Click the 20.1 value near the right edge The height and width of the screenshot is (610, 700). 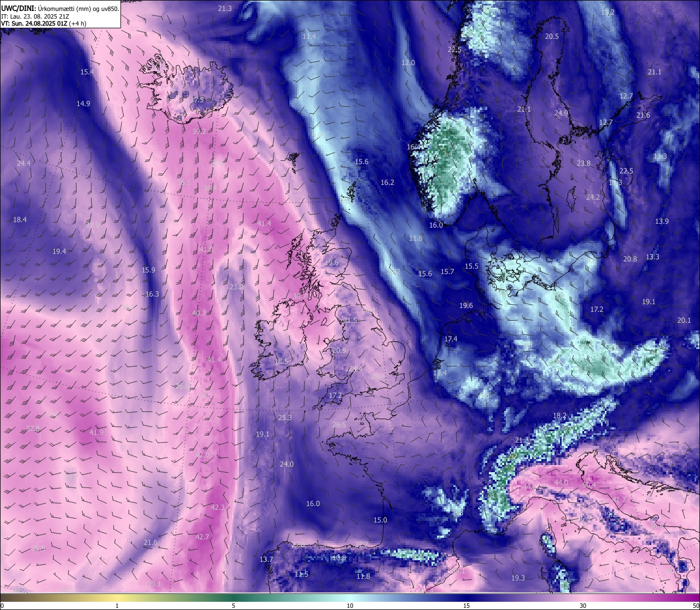pos(684,320)
